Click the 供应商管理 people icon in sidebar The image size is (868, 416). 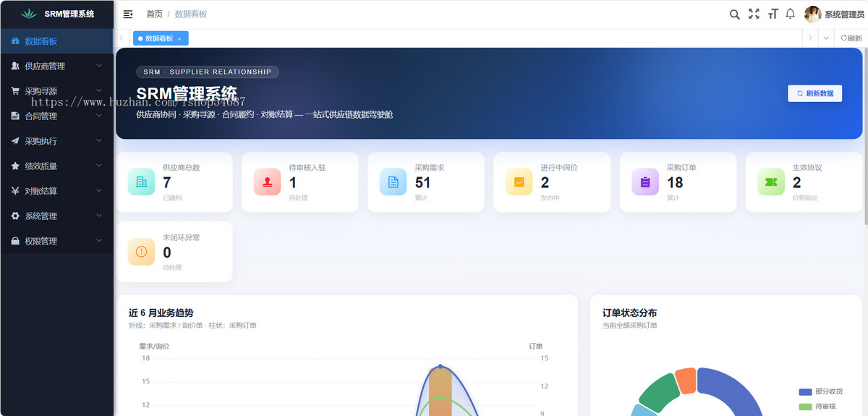point(15,66)
